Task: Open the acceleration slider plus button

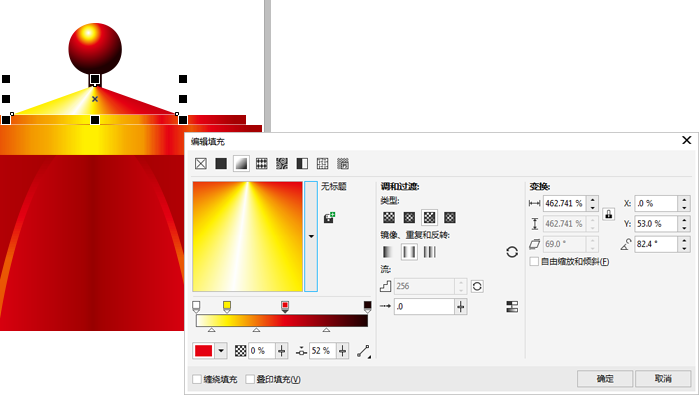Action: click(461, 307)
